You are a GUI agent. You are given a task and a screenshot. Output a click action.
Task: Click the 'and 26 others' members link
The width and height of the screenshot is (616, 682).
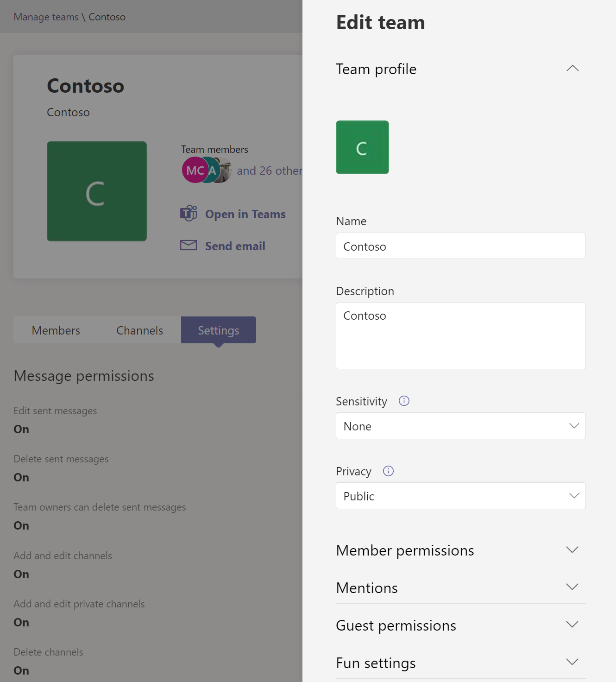[x=270, y=170]
